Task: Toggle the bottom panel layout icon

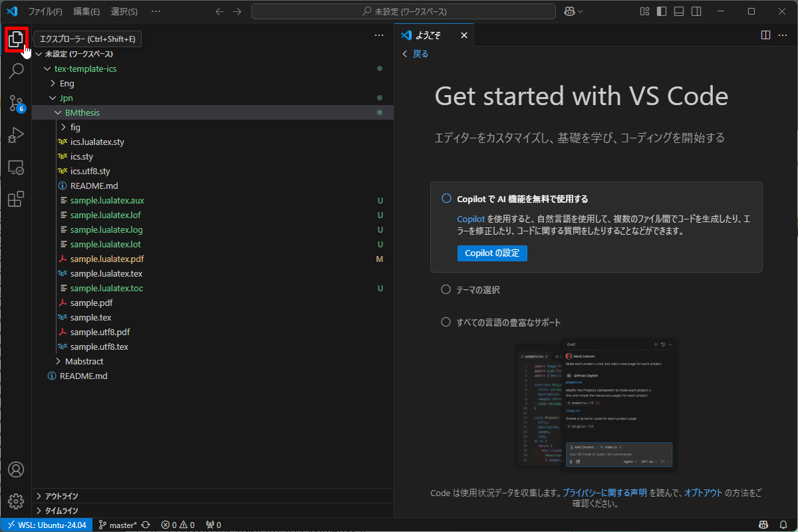Action: [679, 11]
